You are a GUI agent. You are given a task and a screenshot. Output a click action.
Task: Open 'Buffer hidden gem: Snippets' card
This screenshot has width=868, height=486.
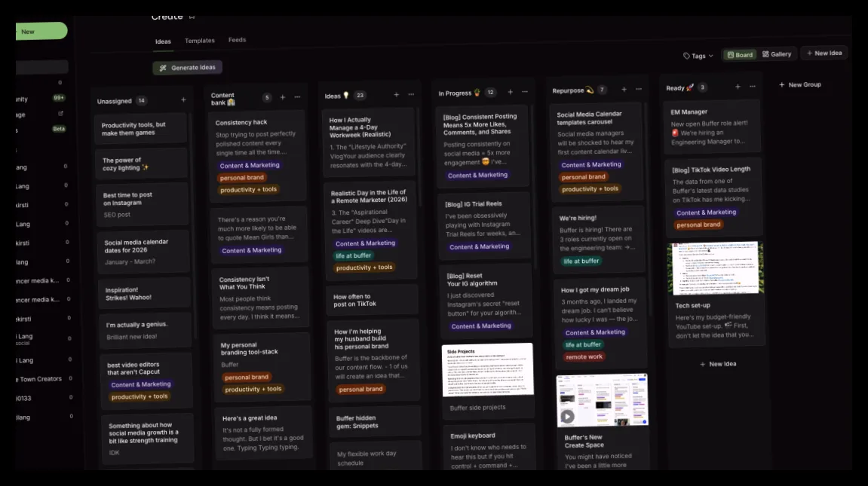[x=374, y=422]
